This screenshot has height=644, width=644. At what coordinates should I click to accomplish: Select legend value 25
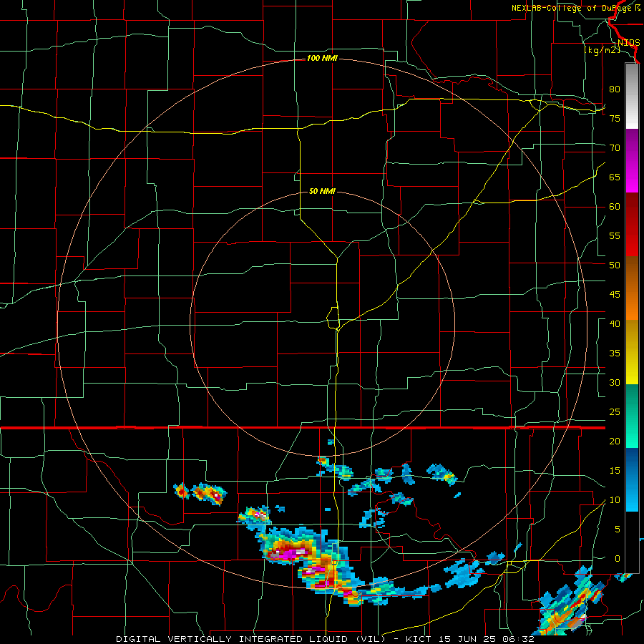pyautogui.click(x=615, y=412)
